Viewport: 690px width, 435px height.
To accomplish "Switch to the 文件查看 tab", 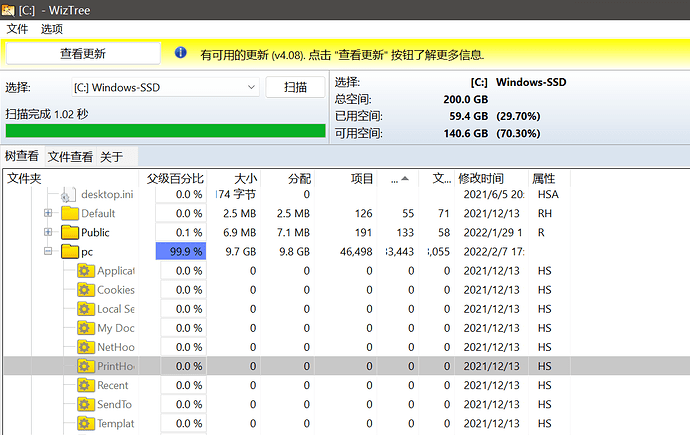I will click(x=70, y=157).
